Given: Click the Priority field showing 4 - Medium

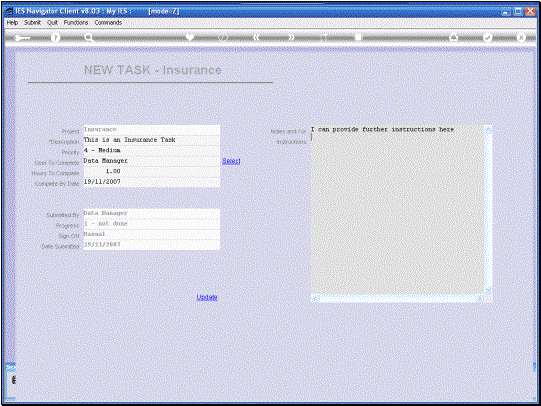Looking at the screenshot, I should (151, 150).
